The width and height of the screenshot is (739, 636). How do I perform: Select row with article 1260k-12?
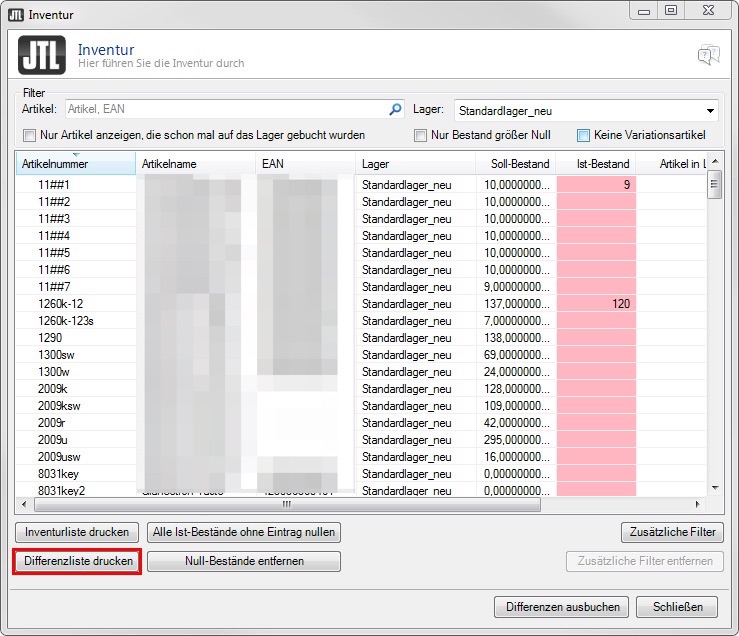361,304
